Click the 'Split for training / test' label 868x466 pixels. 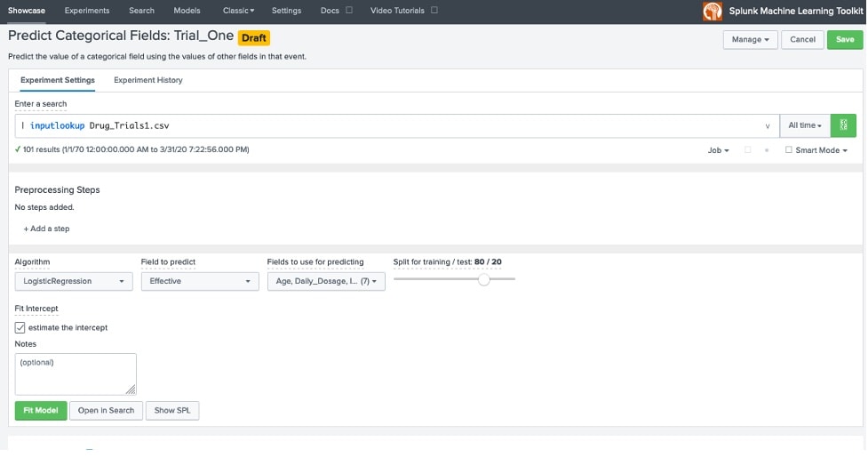pos(447,262)
